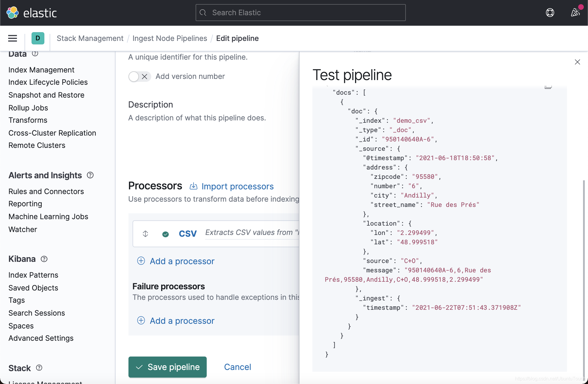This screenshot has width=588, height=384.
Task: Click the Save pipeline button
Action: click(167, 367)
